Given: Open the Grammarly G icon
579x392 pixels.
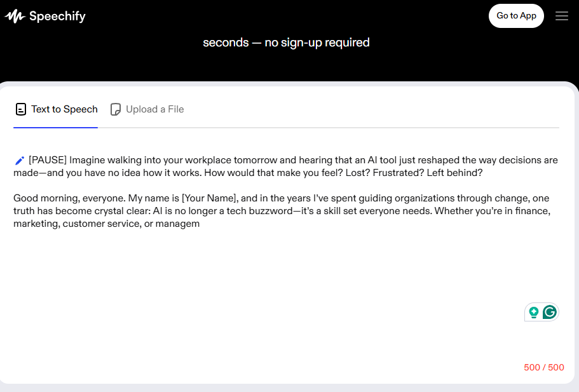Looking at the screenshot, I should click(x=550, y=313).
